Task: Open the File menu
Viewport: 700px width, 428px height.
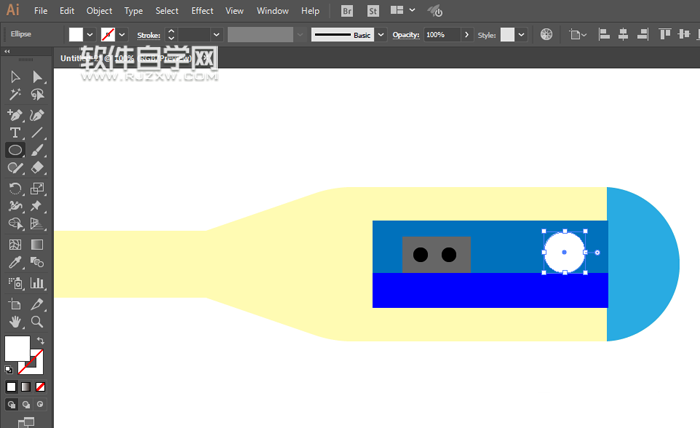Action: click(x=41, y=11)
